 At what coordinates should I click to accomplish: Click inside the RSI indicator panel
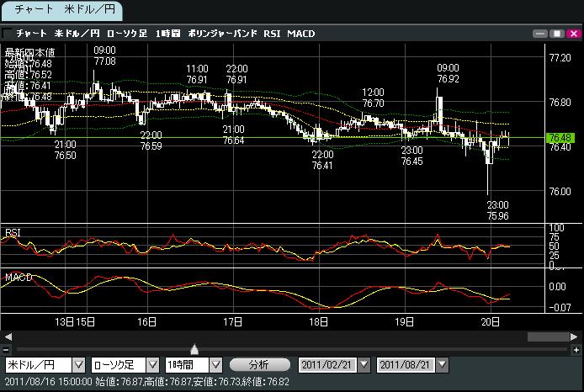pyautogui.click(x=252, y=246)
